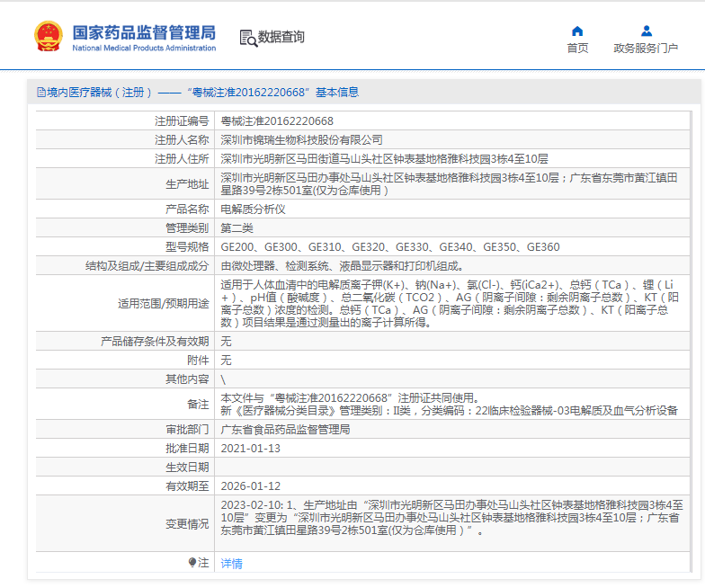This screenshot has height=588, width=705.
Task: Click the document icon before 境内医疗器械
Action: (41, 93)
